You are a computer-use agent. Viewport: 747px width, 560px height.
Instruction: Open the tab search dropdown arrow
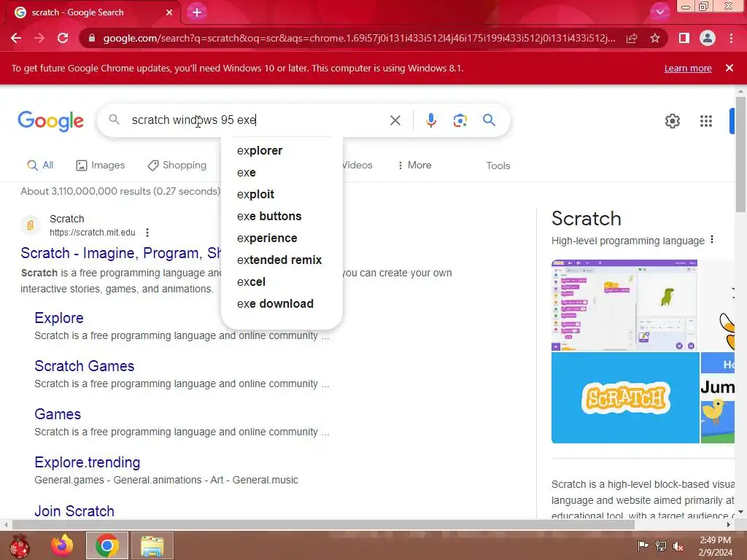tap(659, 12)
